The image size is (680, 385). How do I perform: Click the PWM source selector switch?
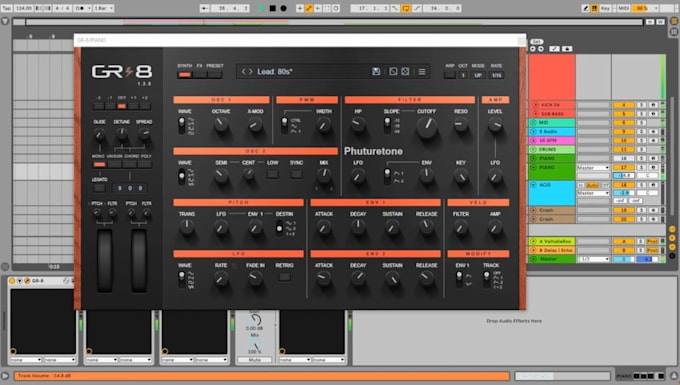click(x=284, y=125)
